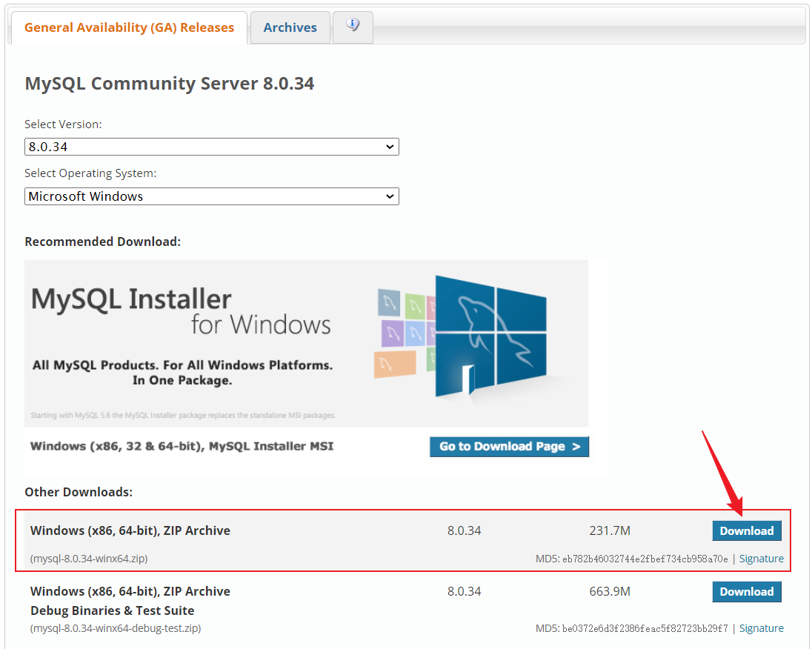
Task: Open Signature link for the debug-test zip
Action: click(761, 628)
